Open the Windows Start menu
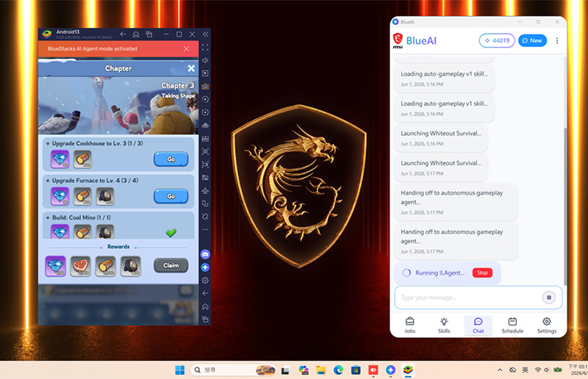This screenshot has height=379, width=588. 180,370
